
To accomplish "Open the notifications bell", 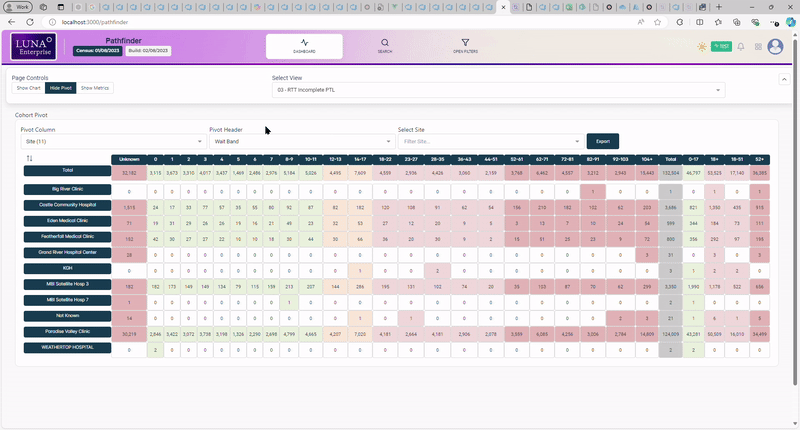I will 740,47.
